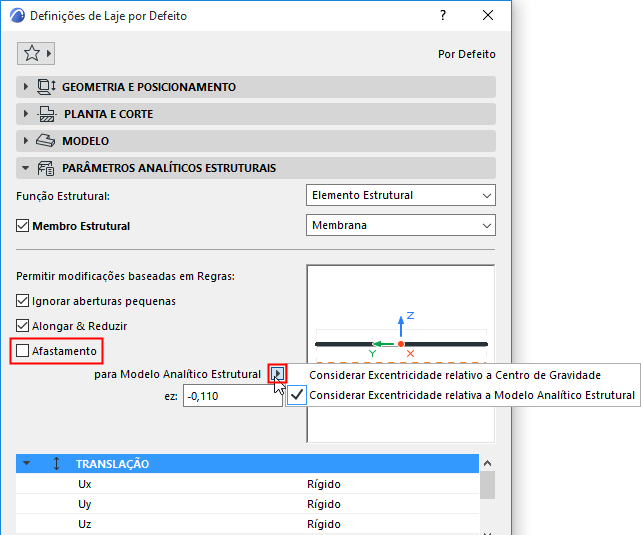The width and height of the screenshot is (641, 535).
Task: Click Rígido value for Uz
Action: click(x=324, y=524)
